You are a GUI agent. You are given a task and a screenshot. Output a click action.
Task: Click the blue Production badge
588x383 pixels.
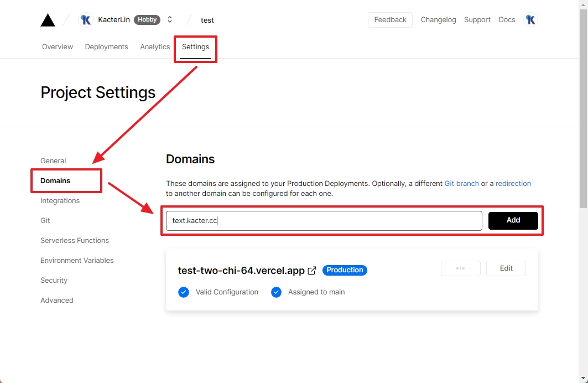click(345, 270)
